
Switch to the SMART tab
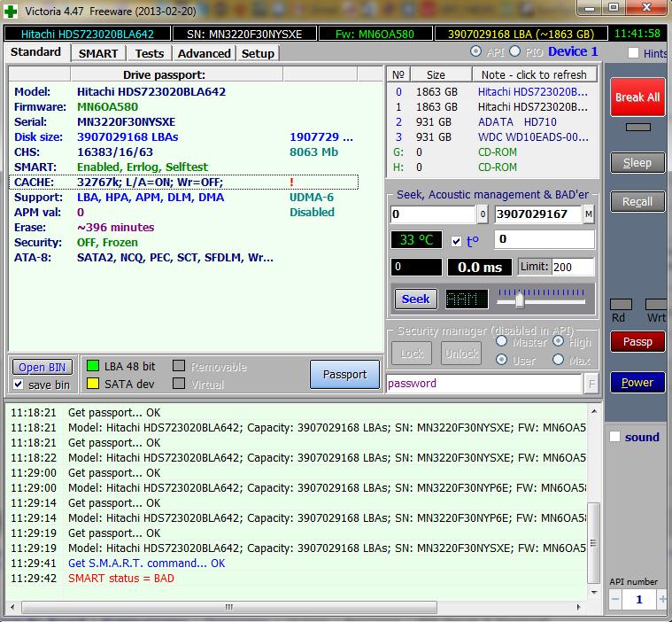98,54
